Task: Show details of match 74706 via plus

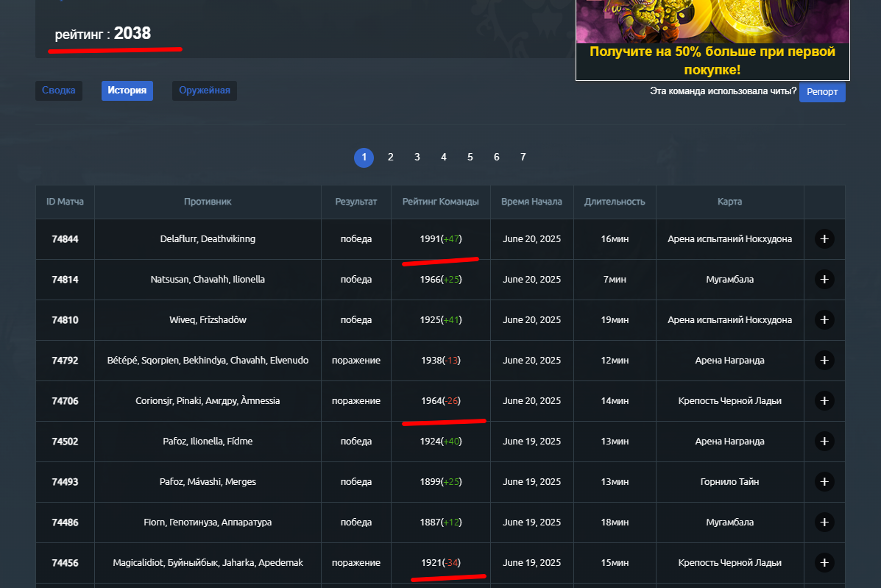Action: [824, 400]
